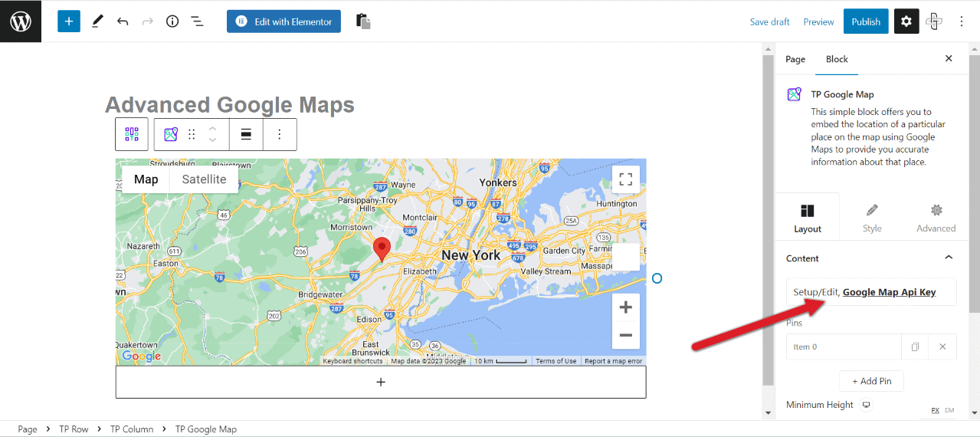Open the Google logo link on the map

(142, 356)
